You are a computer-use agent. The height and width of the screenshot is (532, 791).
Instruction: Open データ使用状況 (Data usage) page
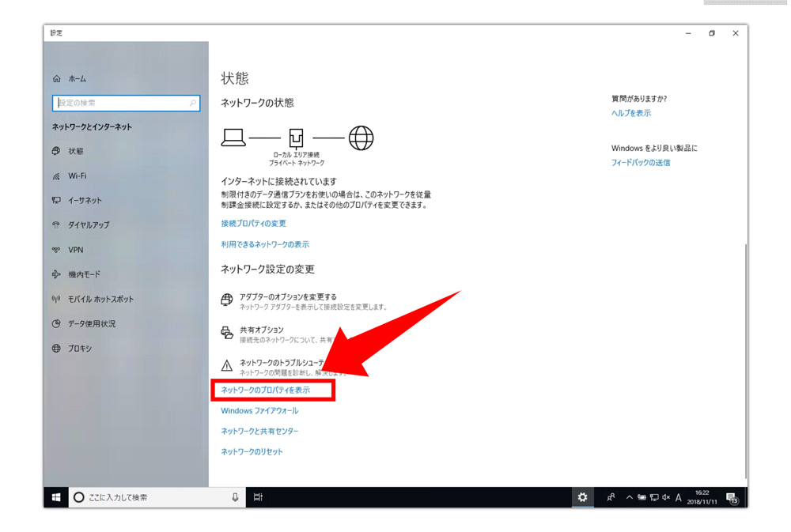pyautogui.click(x=91, y=324)
